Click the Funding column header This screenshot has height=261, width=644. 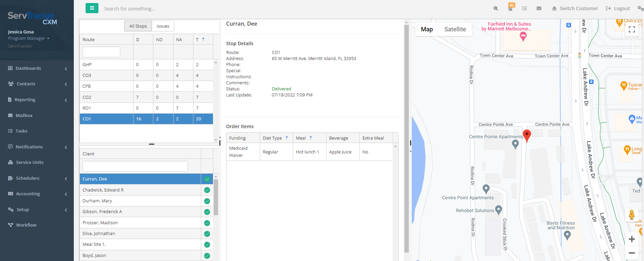tap(243, 138)
